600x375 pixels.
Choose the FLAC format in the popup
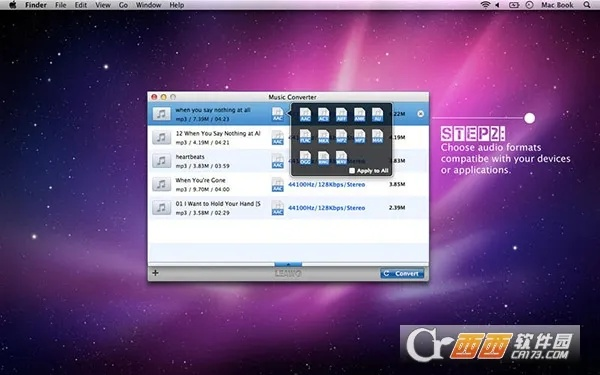coord(305,136)
